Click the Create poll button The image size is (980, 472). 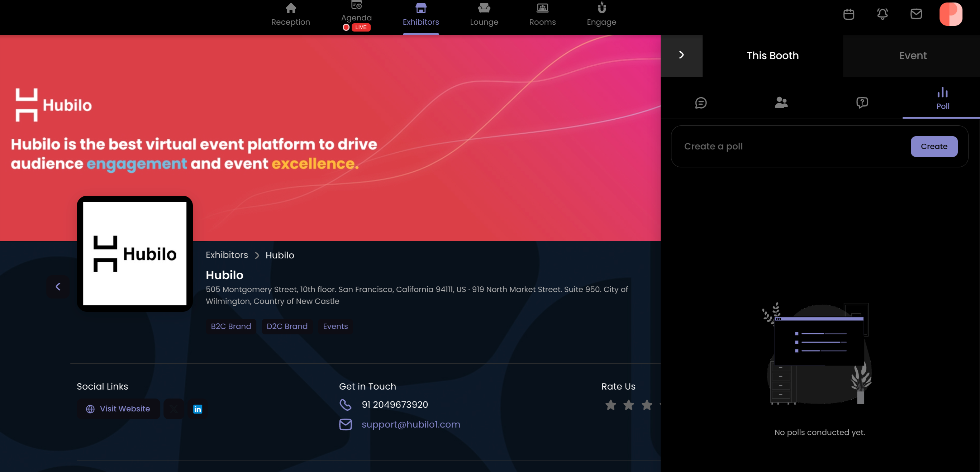pyautogui.click(x=934, y=147)
